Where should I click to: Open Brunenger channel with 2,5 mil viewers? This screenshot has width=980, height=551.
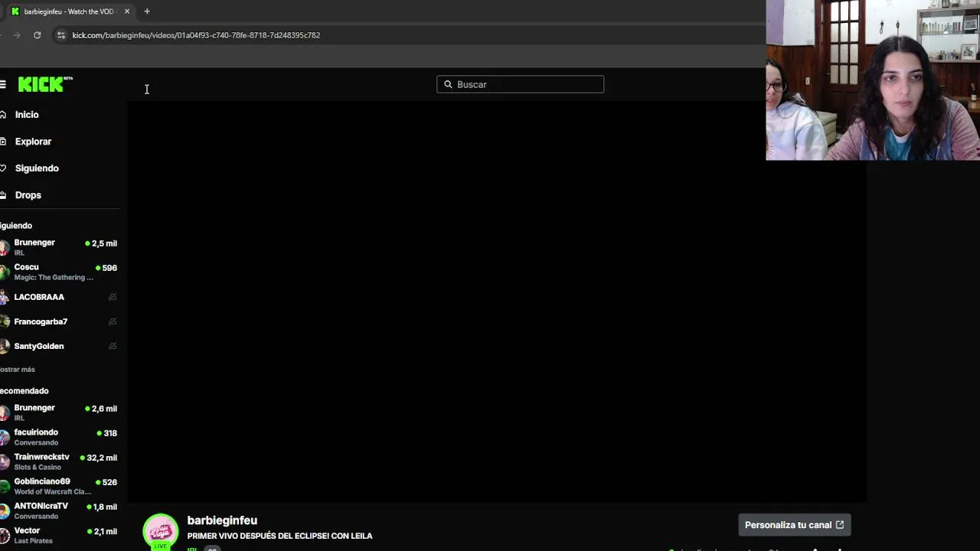34,243
